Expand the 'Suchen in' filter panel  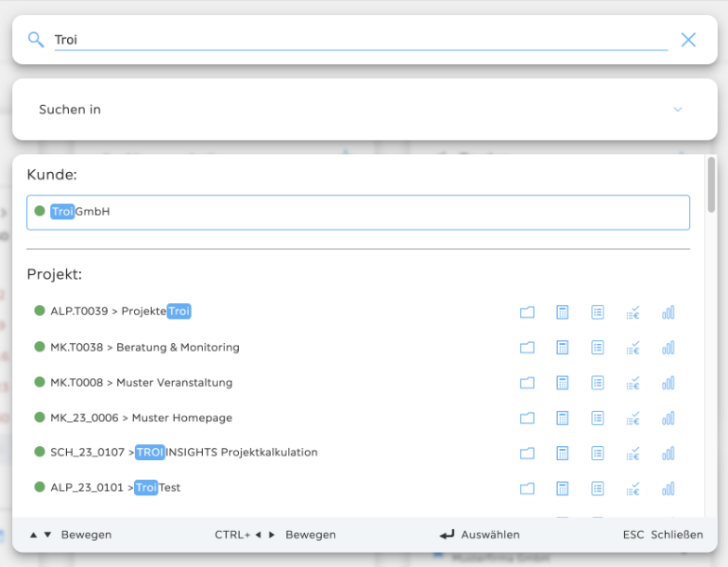(359, 110)
